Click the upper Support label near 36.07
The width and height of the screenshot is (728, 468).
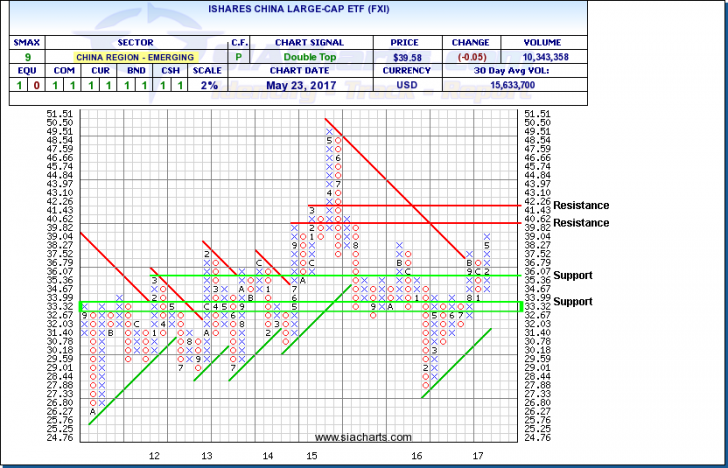click(x=572, y=275)
